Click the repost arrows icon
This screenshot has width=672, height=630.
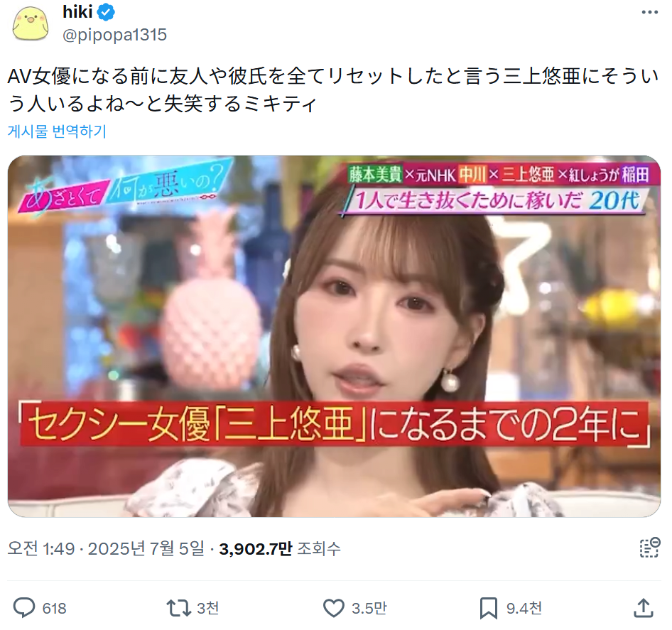[x=179, y=608]
